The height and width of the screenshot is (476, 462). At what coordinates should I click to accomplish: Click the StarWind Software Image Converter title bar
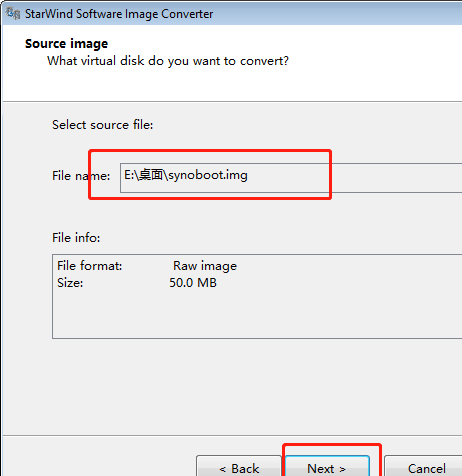coord(232,14)
